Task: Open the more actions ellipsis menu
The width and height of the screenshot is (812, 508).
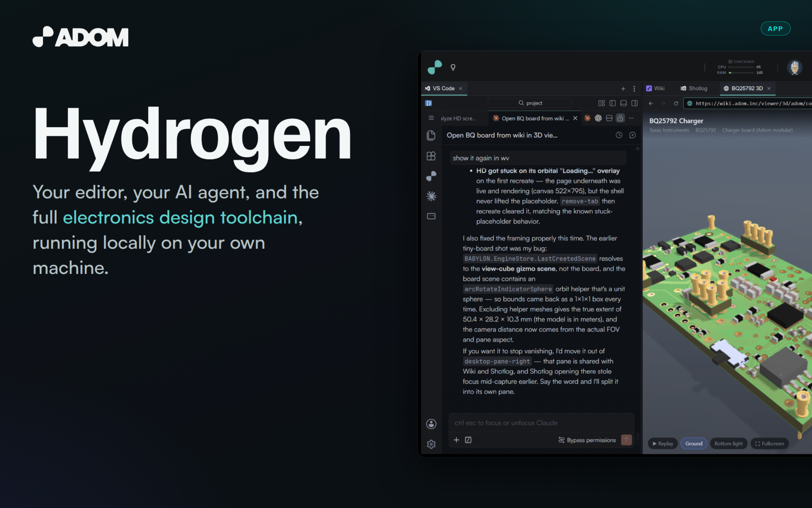Action: pyautogui.click(x=631, y=118)
